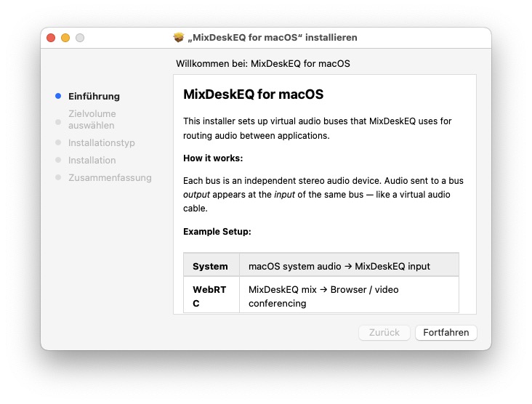Click the paragraph starting "This installer sets up"
The width and height of the screenshot is (532, 404).
pyautogui.click(x=317, y=129)
